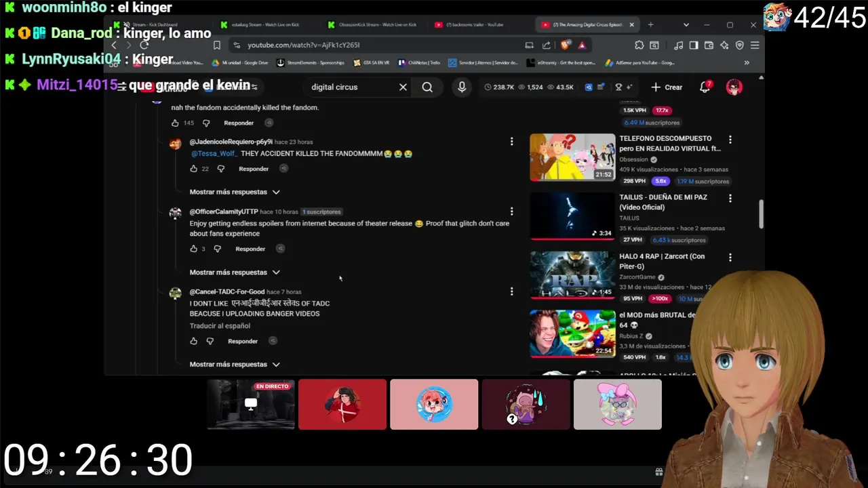The image size is (868, 488).
Task: Bookmark this page with the bookmark icon
Action: 216,45
